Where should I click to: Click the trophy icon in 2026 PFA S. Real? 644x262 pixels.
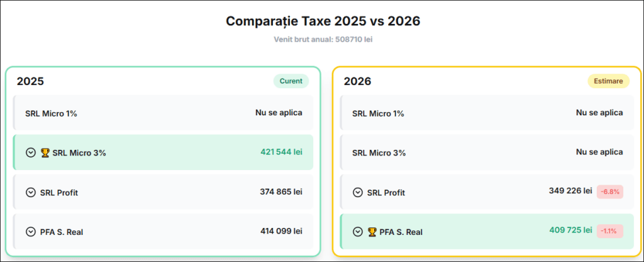coord(372,232)
